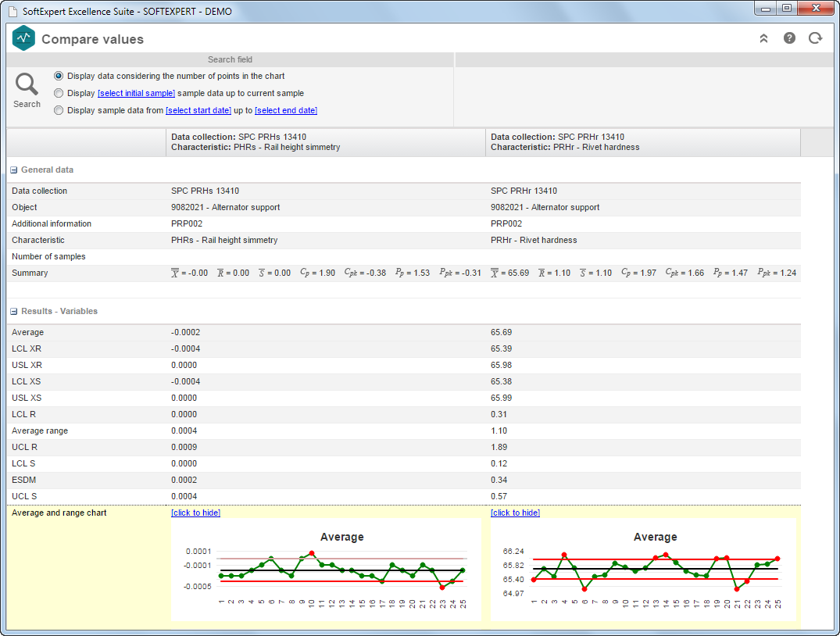Image resolution: width=840 pixels, height=636 pixels.
Task: Click the Search magnifier icon
Action: click(x=27, y=84)
